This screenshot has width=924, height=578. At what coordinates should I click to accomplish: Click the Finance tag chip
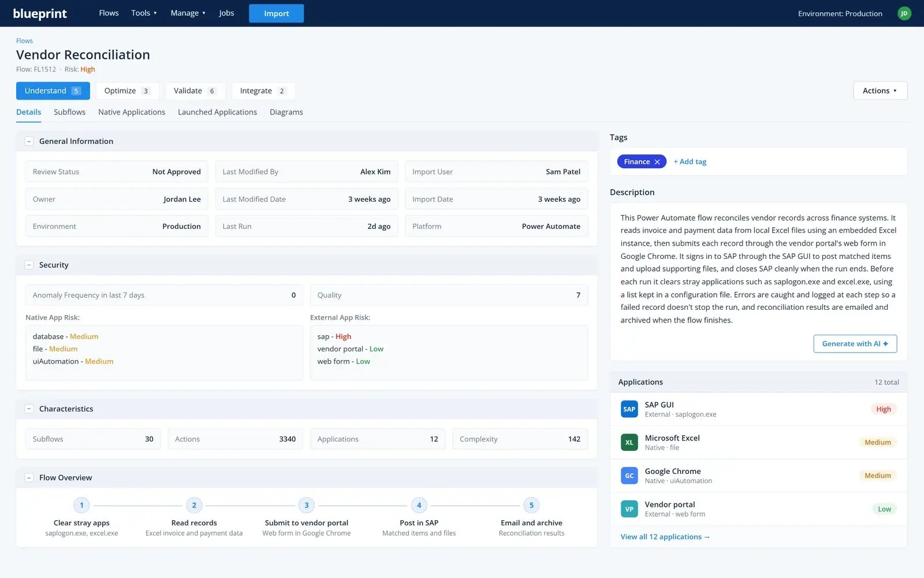click(x=642, y=162)
